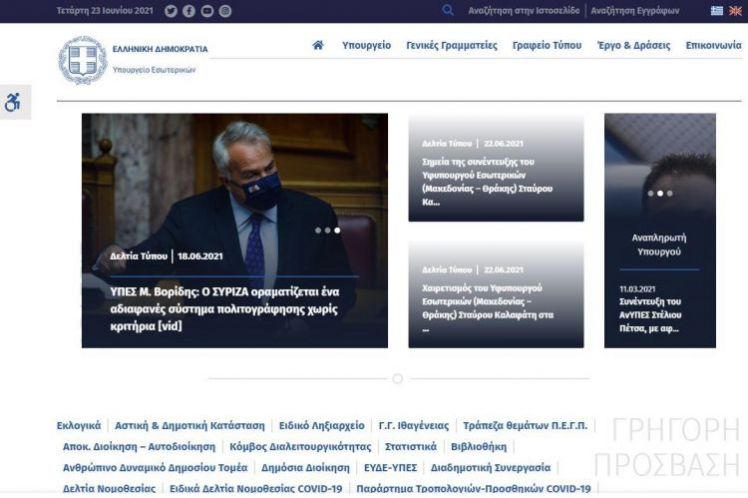The image size is (748, 498).
Task: Open the ministry's Twitter page icon
Action: tap(171, 11)
